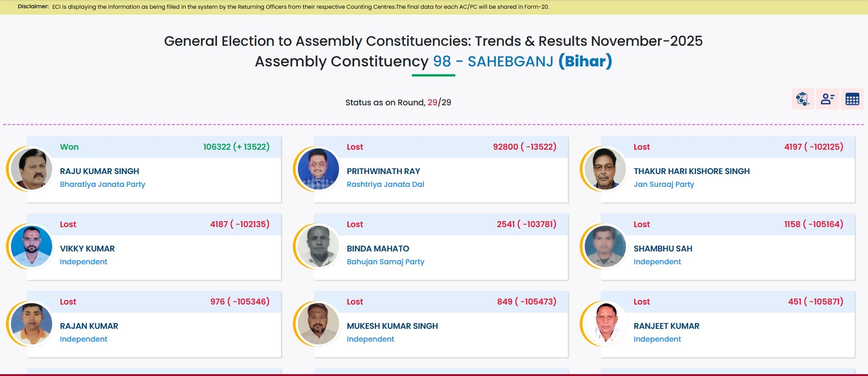Viewport: 868px width, 376px height.
Task: Select the Jan Suraaj Party label
Action: (x=663, y=184)
